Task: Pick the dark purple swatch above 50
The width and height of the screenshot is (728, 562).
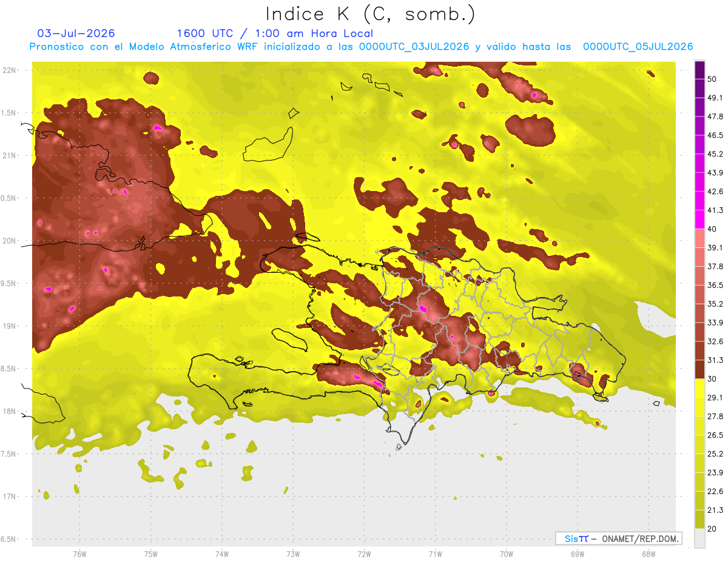Action: [700, 70]
